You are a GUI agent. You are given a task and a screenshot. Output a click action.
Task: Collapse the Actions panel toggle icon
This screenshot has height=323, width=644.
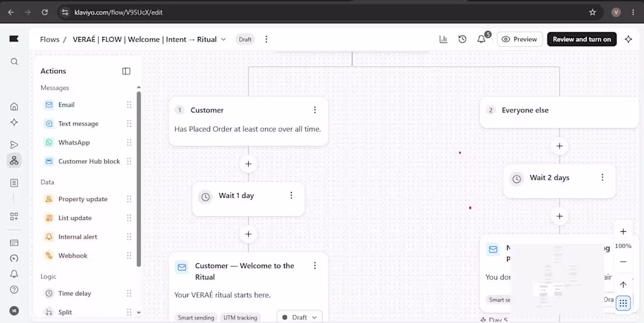pos(126,71)
